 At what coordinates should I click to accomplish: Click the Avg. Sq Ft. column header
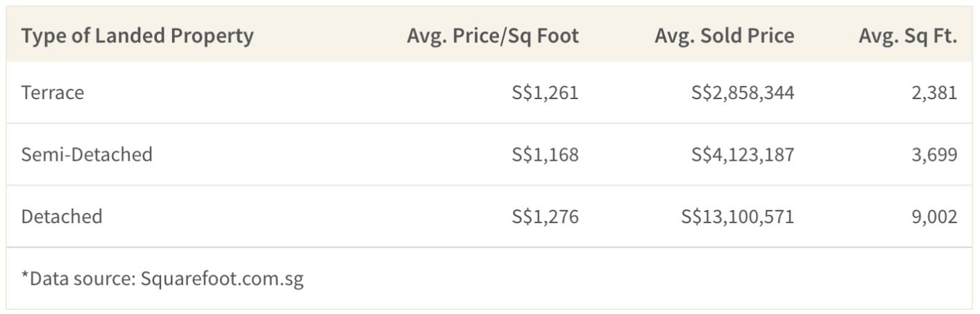tap(908, 35)
